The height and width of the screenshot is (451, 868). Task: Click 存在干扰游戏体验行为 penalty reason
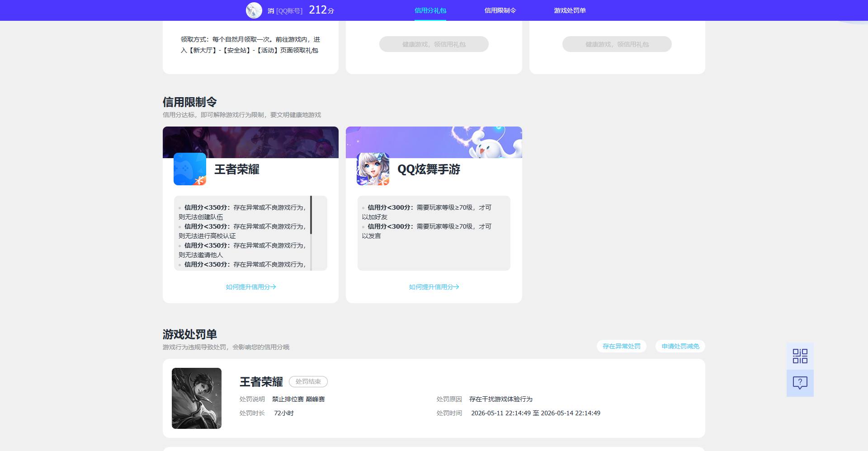pos(501,399)
